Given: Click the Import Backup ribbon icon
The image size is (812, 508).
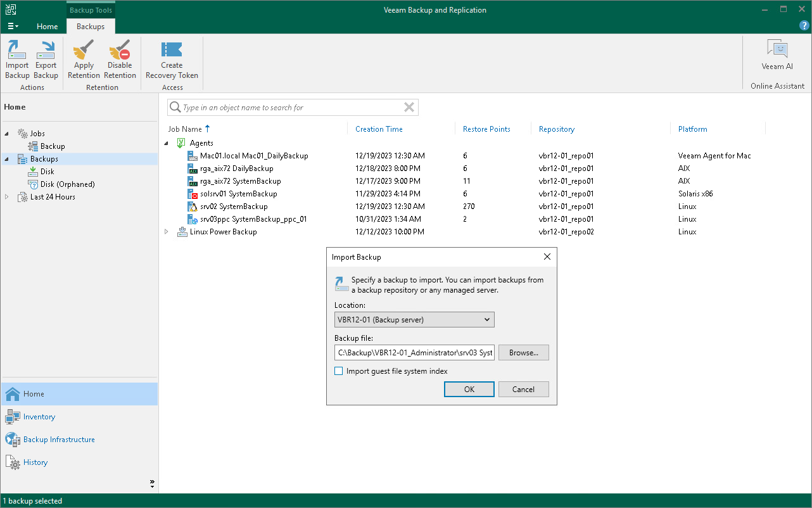Looking at the screenshot, I should [x=17, y=50].
